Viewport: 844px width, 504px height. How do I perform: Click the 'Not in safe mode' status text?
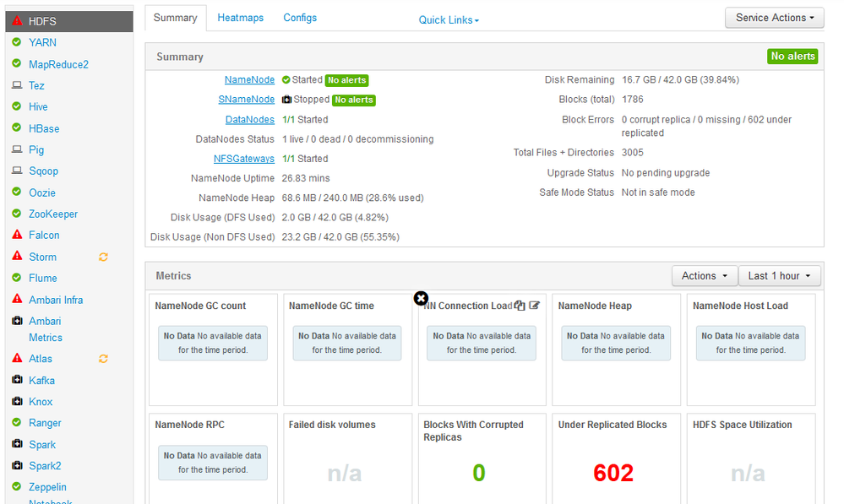[x=658, y=192]
